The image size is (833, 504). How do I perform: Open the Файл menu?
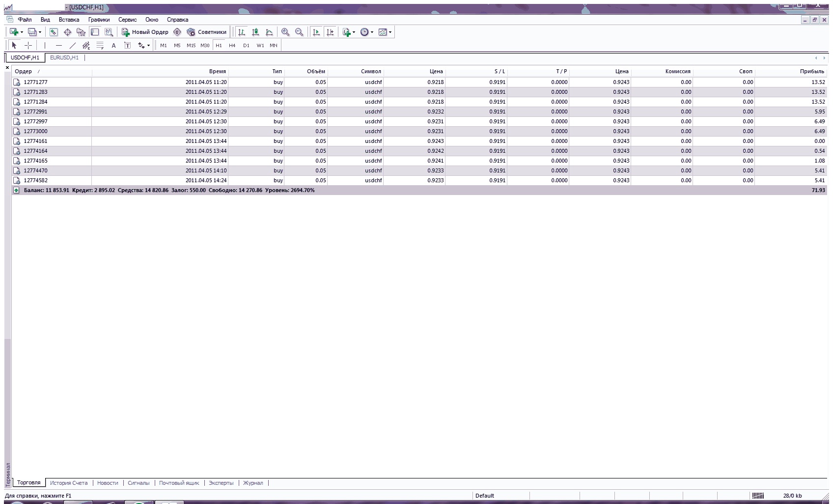pyautogui.click(x=25, y=20)
